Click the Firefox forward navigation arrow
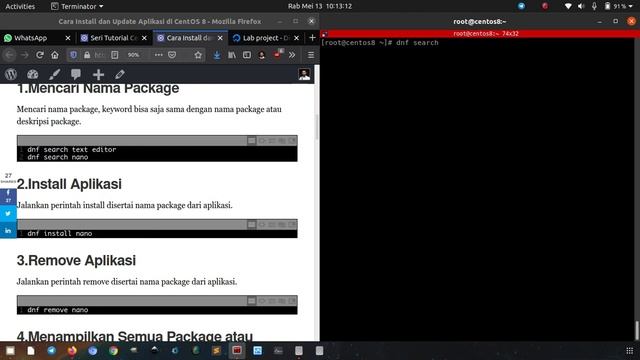This screenshot has height=360, width=640. pyautogui.click(x=24, y=55)
